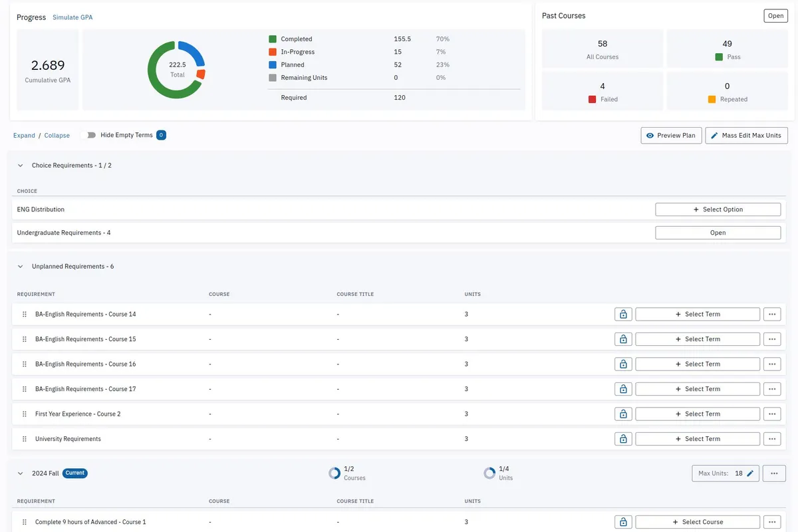Click the Preview Plan button

click(x=671, y=136)
